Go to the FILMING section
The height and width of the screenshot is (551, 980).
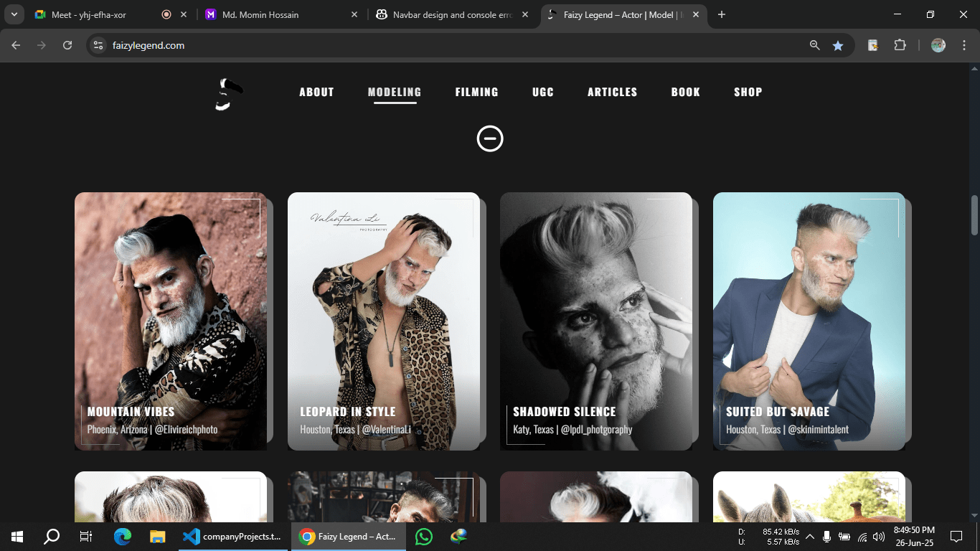pyautogui.click(x=476, y=92)
